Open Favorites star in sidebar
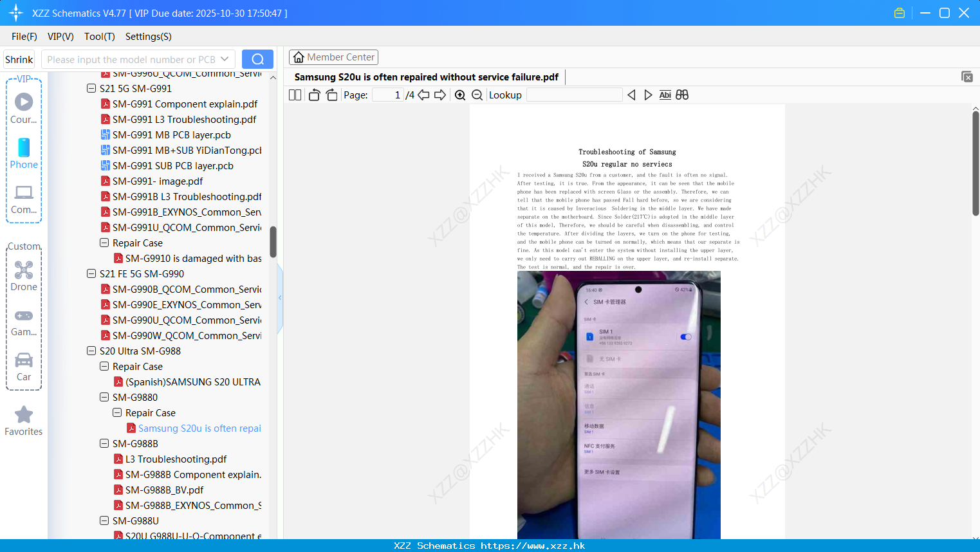Viewport: 980px width, 552px height. click(24, 421)
